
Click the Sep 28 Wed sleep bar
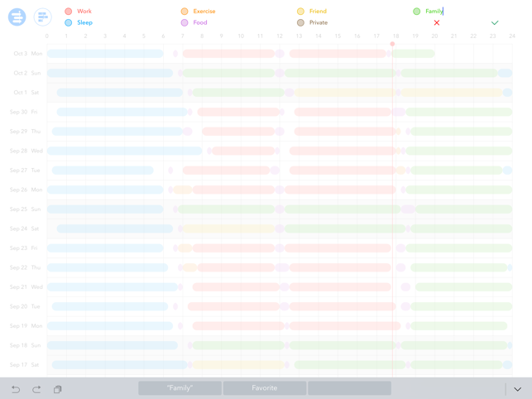click(124, 151)
